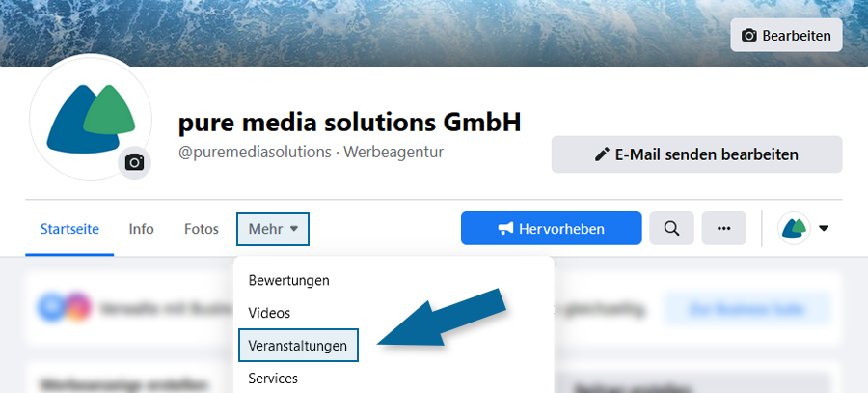Switch to the Startseite tab
Screen dimensions: 868x393
pyautogui.click(x=69, y=229)
